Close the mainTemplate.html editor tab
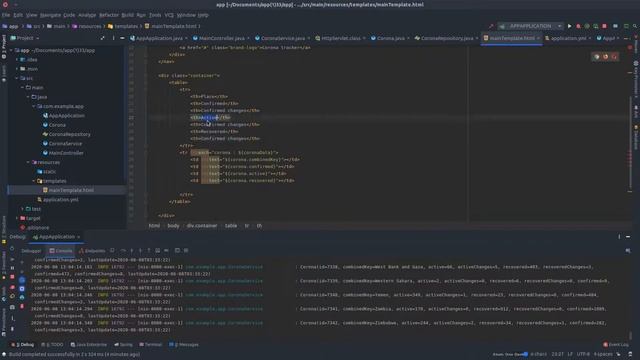Viewport: 640px width, 360px height. coord(538,38)
